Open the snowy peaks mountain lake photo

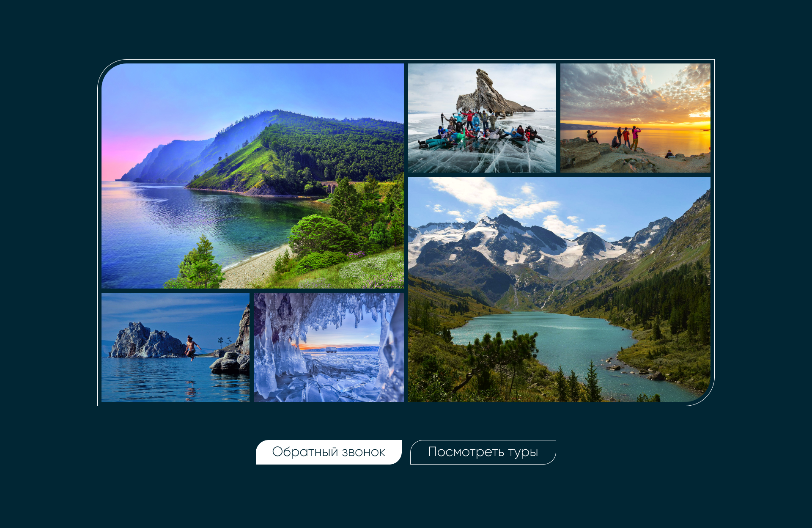pyautogui.click(x=559, y=289)
